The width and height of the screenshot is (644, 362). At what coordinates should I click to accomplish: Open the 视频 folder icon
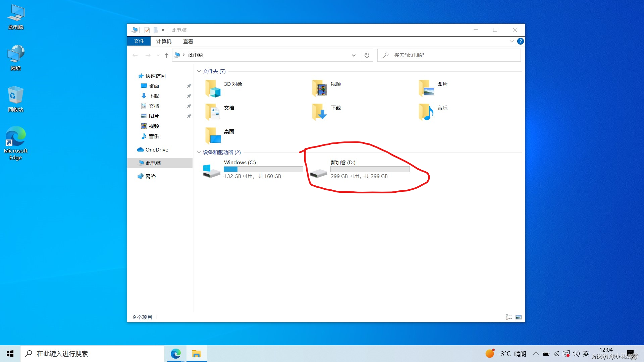[x=319, y=88]
